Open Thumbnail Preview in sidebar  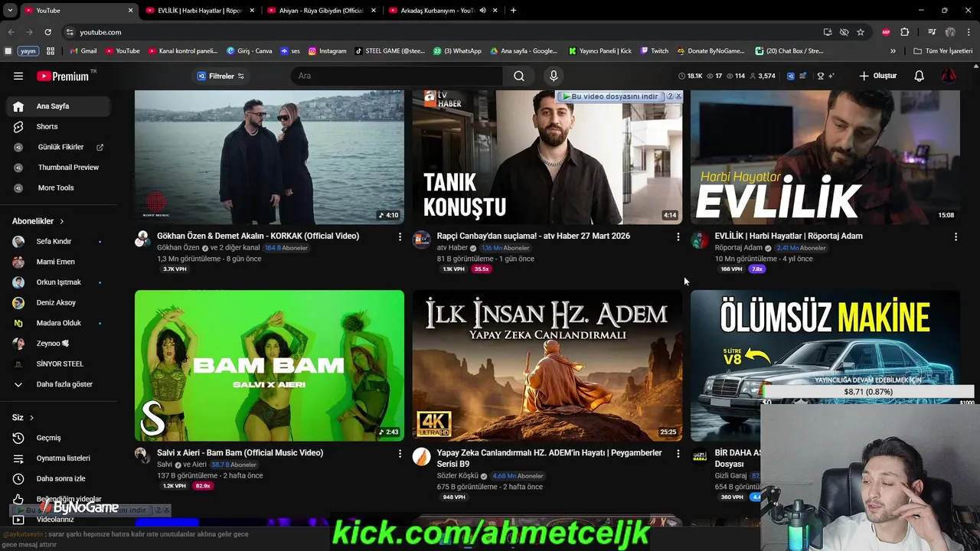tap(60, 167)
